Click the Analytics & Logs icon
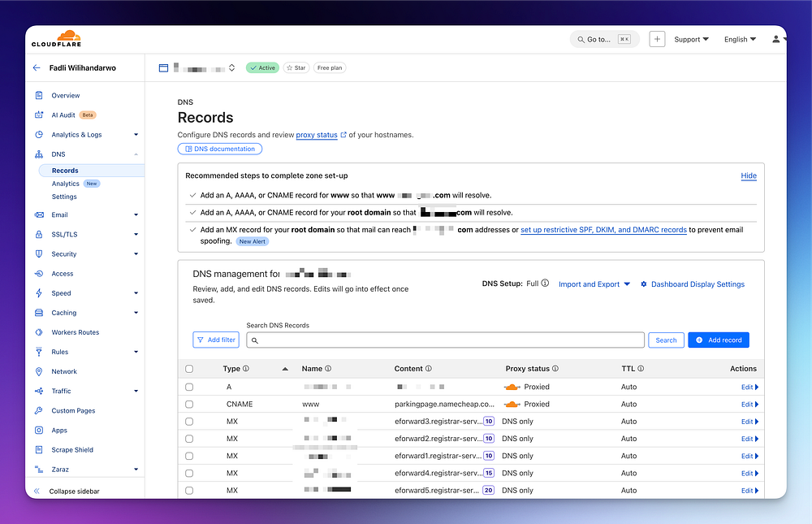The height and width of the screenshot is (524, 812). click(x=39, y=135)
